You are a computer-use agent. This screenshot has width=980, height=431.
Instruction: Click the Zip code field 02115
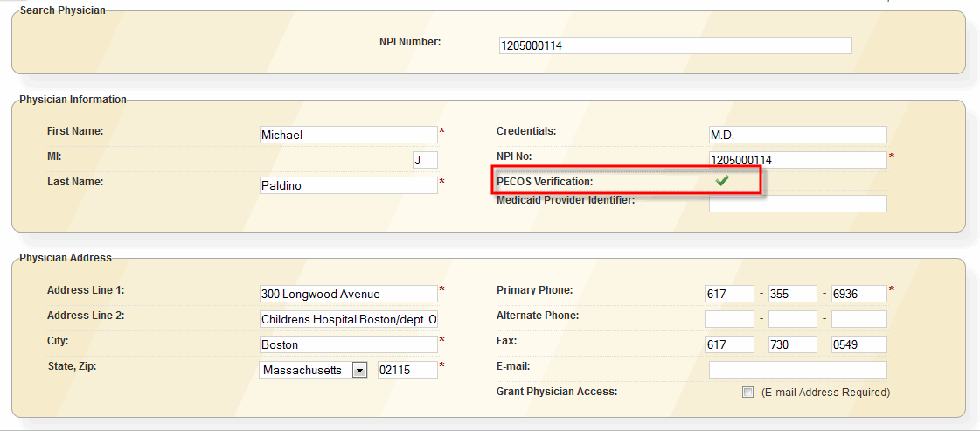pyautogui.click(x=407, y=371)
